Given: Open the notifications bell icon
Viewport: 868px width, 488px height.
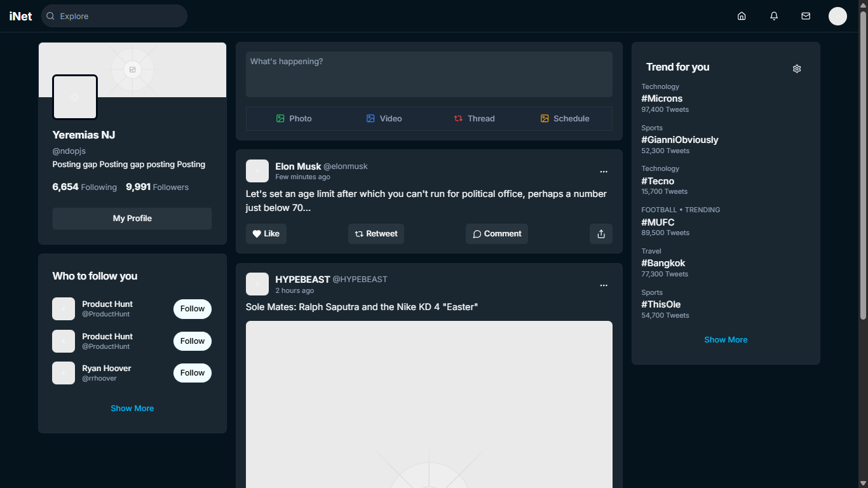Looking at the screenshot, I should (x=774, y=16).
